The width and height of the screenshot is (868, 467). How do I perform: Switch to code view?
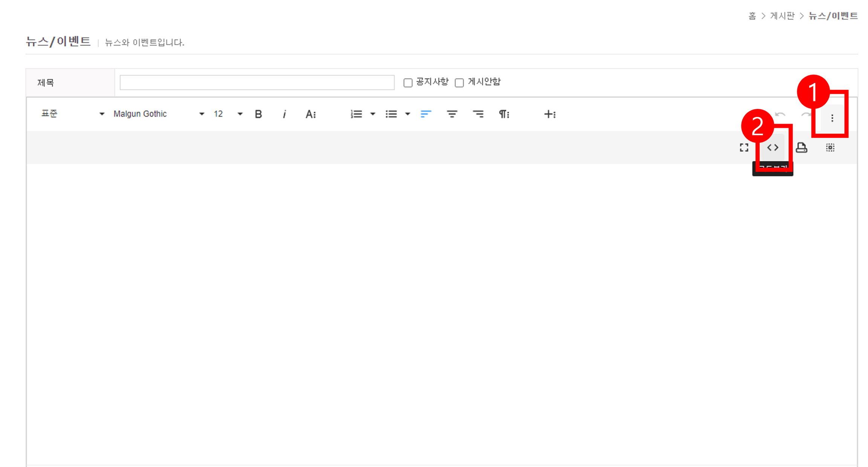coord(773,147)
